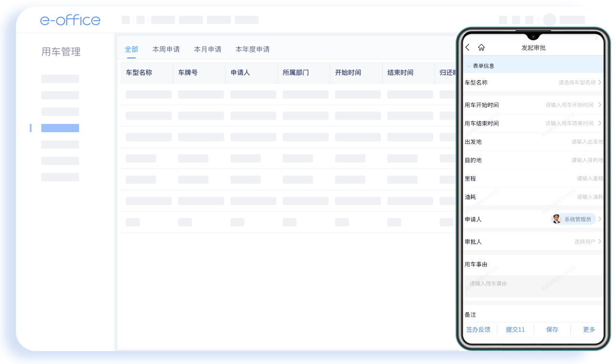Open the 审批人 user selector
616x364 pixels.
point(588,242)
